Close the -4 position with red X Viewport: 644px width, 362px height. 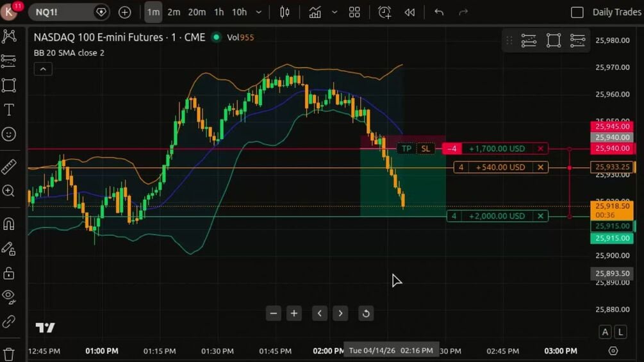pyautogui.click(x=540, y=149)
